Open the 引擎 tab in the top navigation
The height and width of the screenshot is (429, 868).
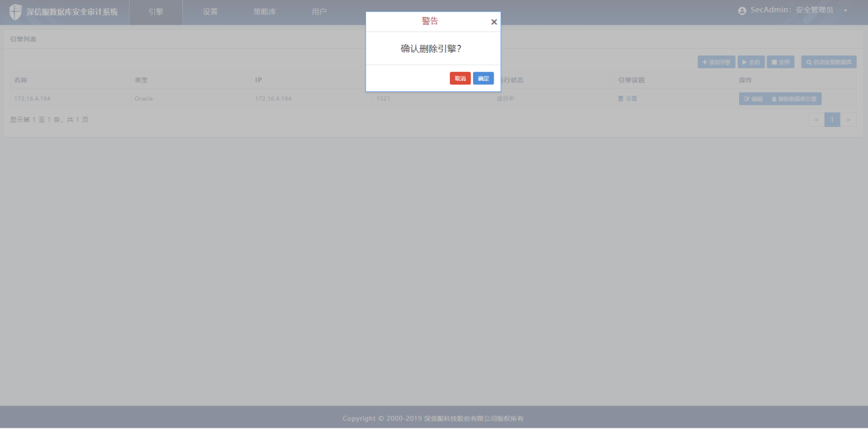156,12
